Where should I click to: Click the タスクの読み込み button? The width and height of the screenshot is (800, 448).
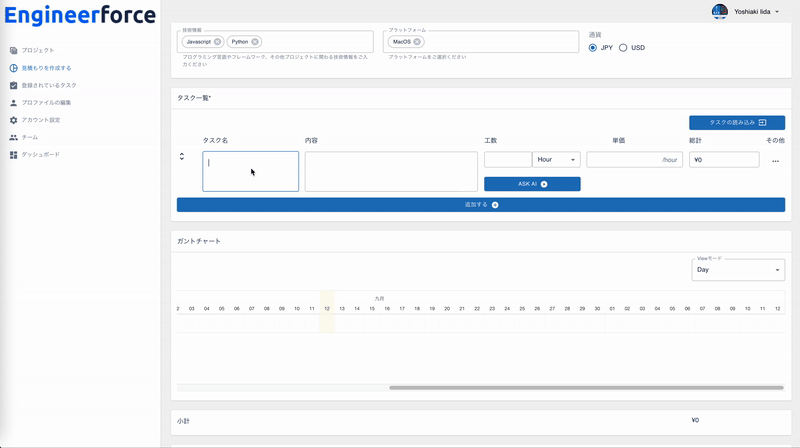point(736,122)
